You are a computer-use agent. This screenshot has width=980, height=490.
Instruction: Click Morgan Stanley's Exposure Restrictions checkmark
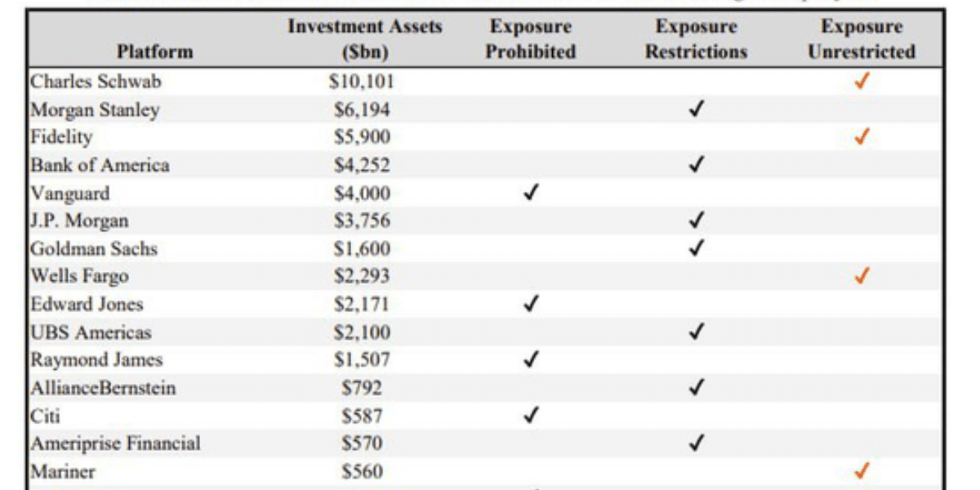[696, 109]
